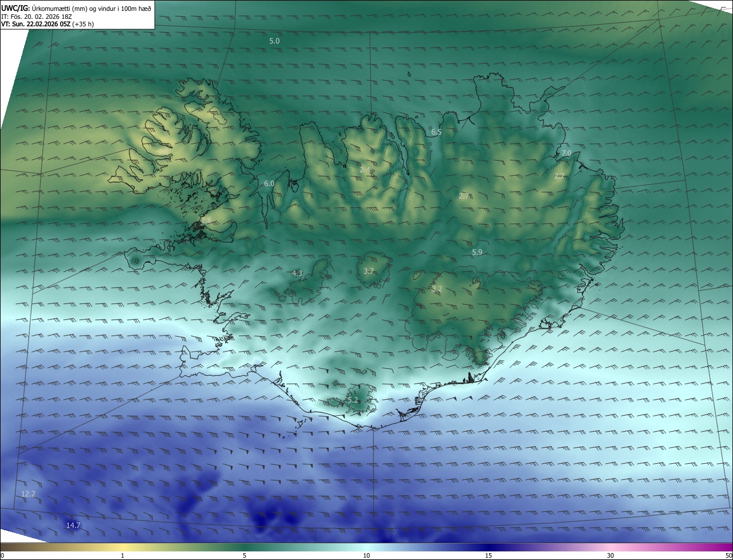Click the 6.0 precipitation value

tap(269, 183)
